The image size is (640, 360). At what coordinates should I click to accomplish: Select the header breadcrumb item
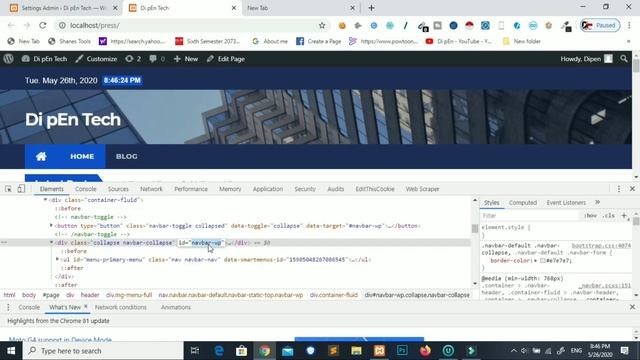point(90,295)
